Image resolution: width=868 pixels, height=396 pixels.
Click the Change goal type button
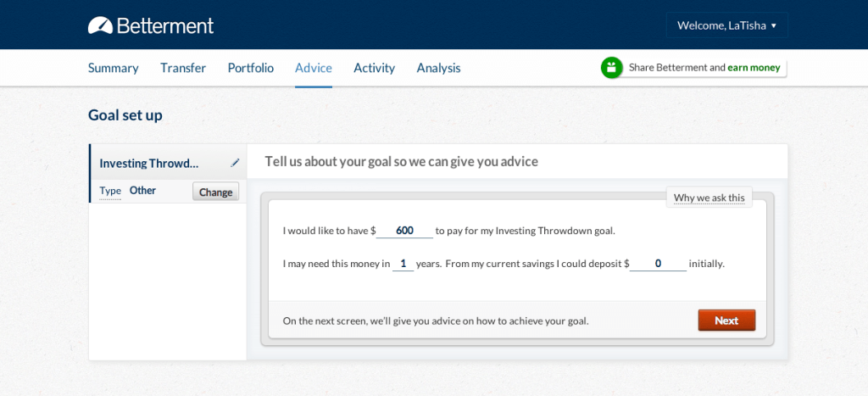216,192
